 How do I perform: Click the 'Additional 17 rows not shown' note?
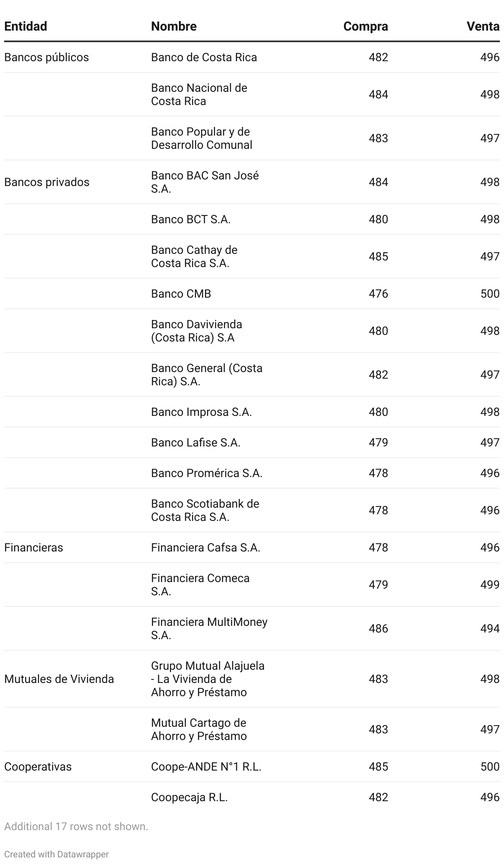tap(76, 826)
